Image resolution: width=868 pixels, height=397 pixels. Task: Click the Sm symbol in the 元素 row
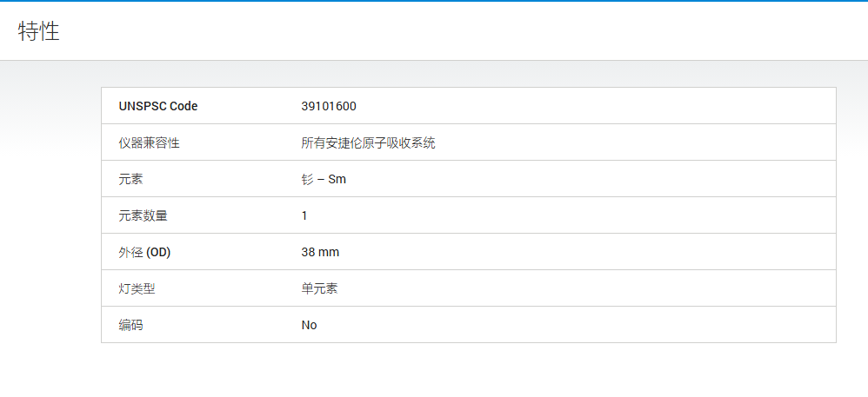337,180
